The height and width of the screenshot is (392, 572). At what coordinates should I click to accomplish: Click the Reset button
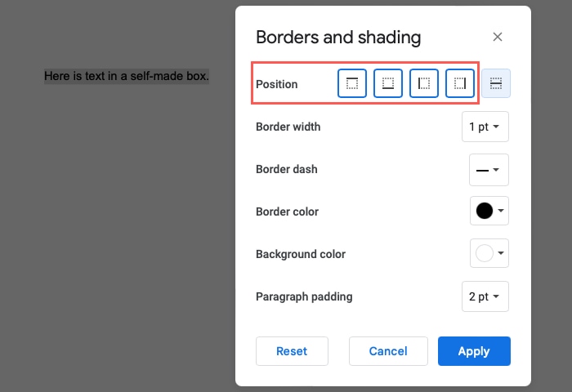[292, 351]
